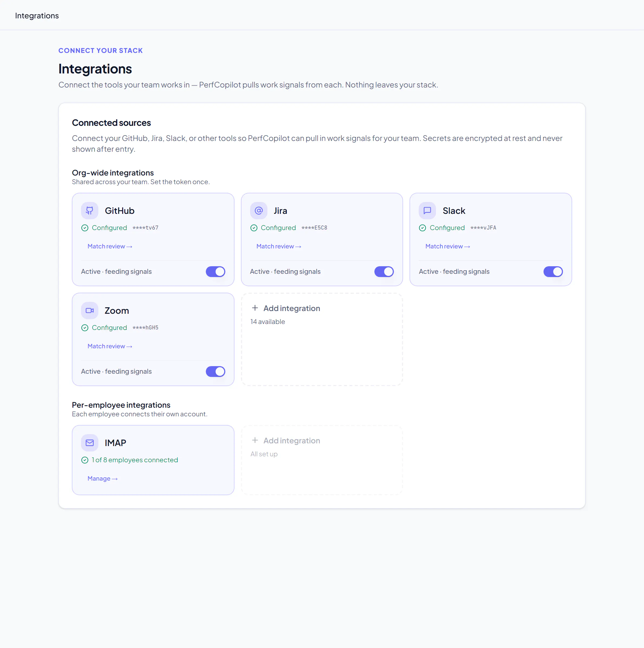The height and width of the screenshot is (648, 644).
Task: Click the 'Per-employee integrations' heading
Action: (121, 405)
